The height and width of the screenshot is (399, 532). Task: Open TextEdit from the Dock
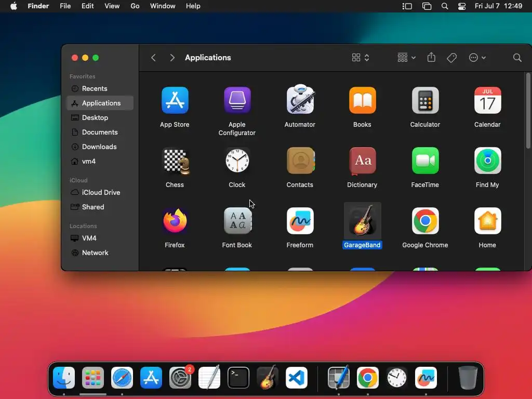point(209,377)
